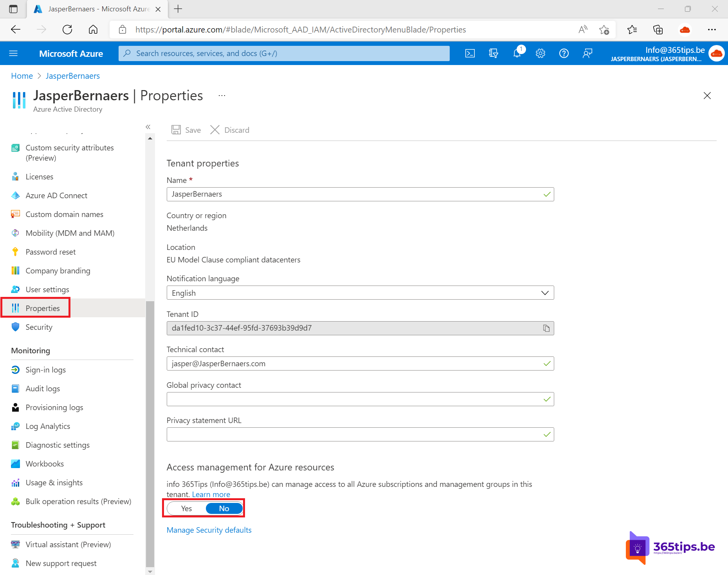Toggle Read aloud icon in address bar

(583, 30)
